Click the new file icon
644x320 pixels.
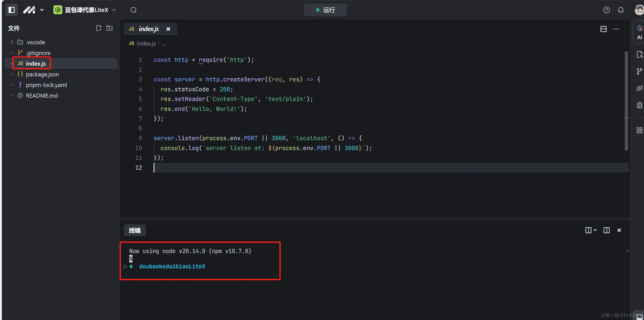click(99, 28)
